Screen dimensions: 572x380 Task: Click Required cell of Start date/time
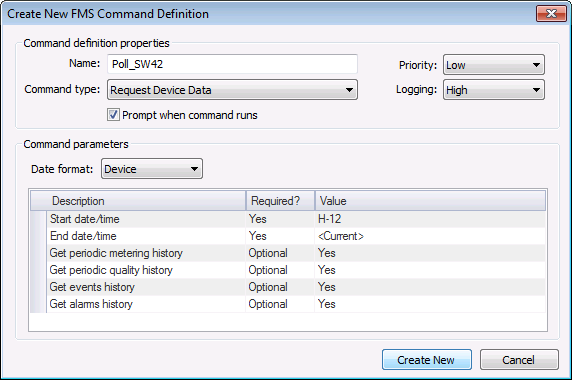click(280, 219)
